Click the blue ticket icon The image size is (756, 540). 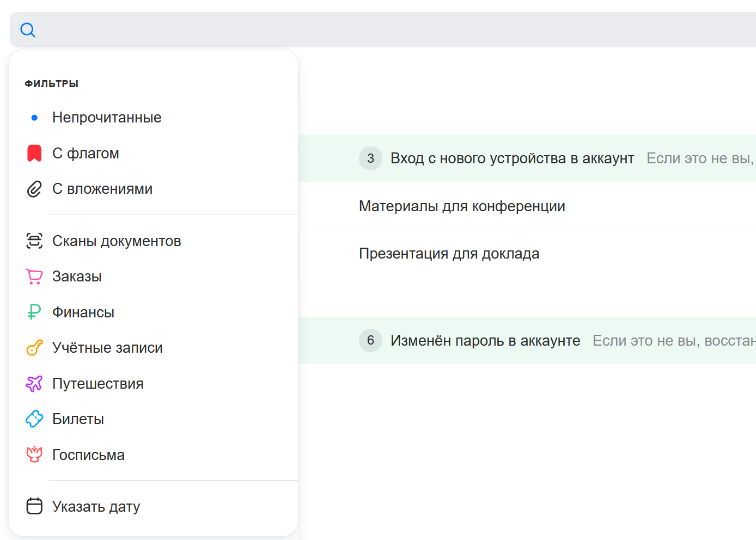pyautogui.click(x=34, y=419)
